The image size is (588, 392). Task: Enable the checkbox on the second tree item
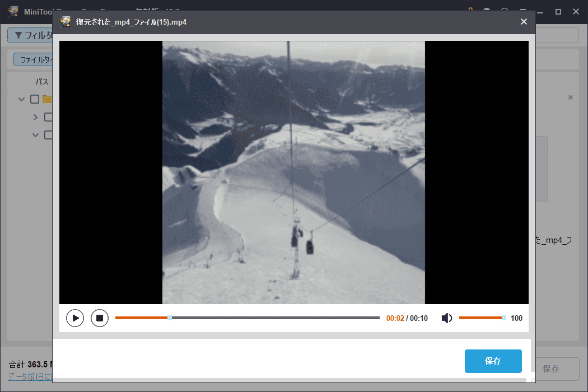[x=48, y=116]
